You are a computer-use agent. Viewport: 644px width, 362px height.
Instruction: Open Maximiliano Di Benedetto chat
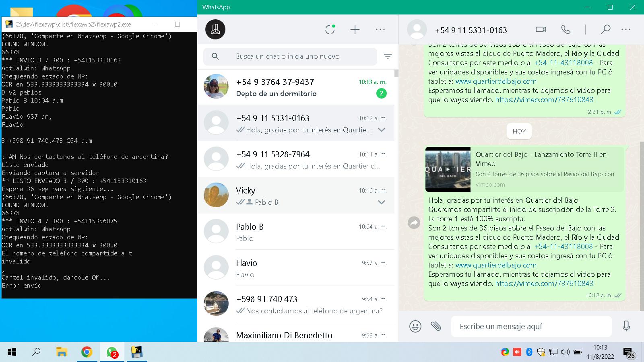tap(296, 333)
